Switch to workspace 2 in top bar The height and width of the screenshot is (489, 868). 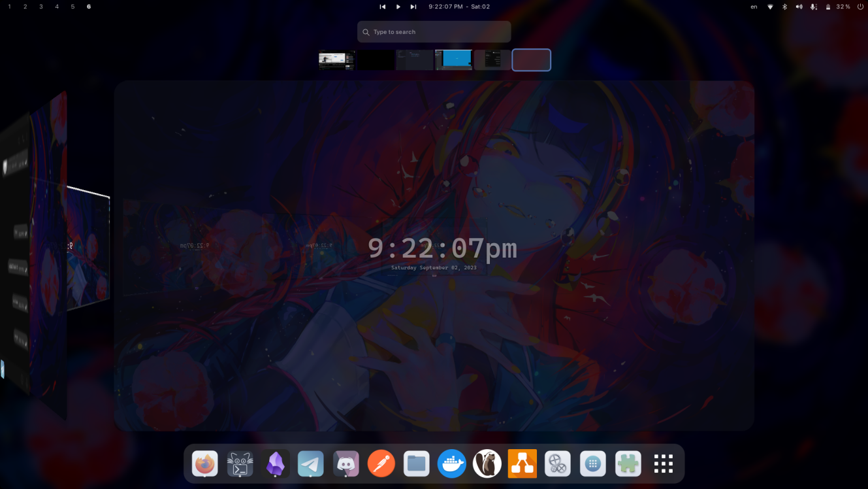coord(25,7)
